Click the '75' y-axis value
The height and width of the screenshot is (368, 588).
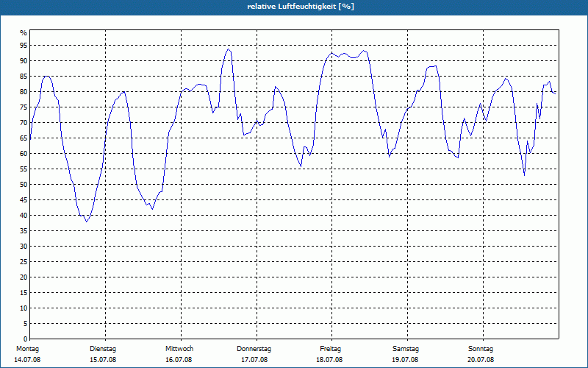[24, 107]
